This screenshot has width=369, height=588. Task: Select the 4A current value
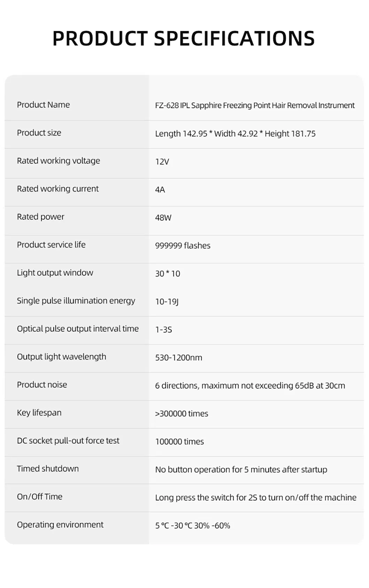coord(160,190)
